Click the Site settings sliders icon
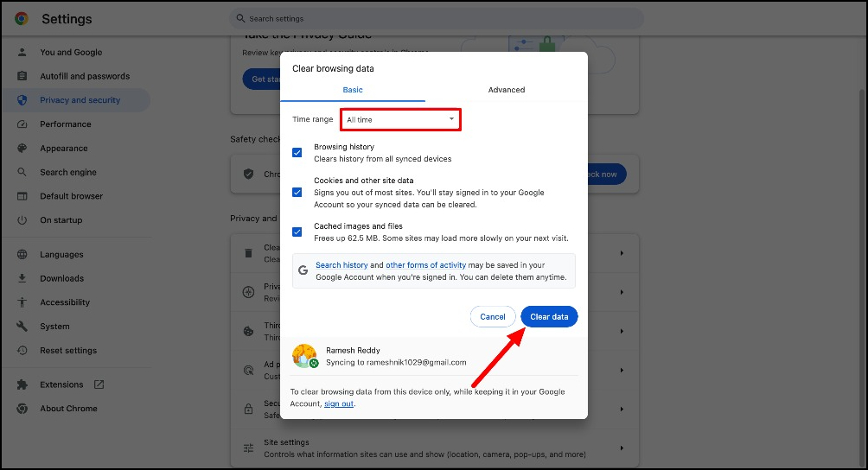This screenshot has height=470, width=868. [248, 448]
